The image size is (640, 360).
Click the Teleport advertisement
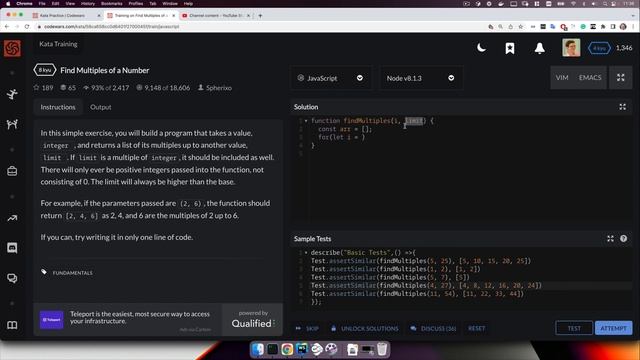pos(127,320)
